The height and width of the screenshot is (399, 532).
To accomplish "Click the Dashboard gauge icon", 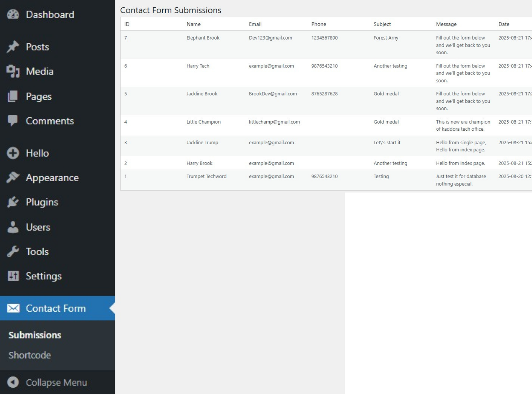I will [13, 15].
